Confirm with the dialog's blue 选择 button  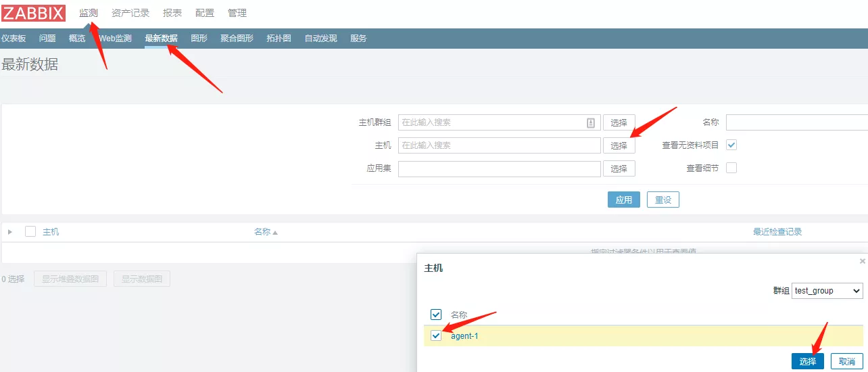807,361
